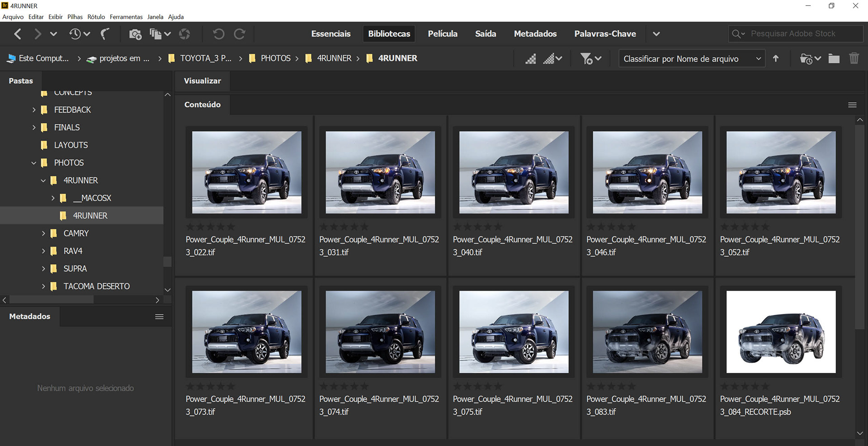Click the boomerang return-to-app icon
This screenshot has height=446, width=868.
click(105, 34)
